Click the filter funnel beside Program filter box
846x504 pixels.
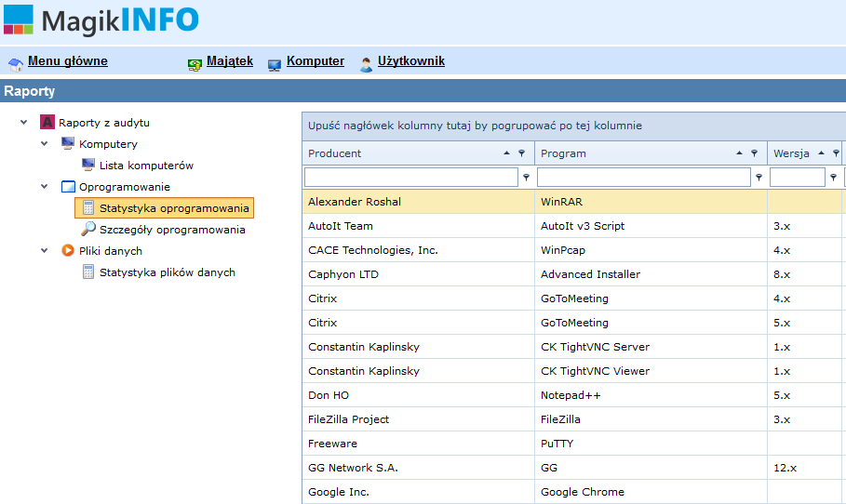[x=759, y=177]
